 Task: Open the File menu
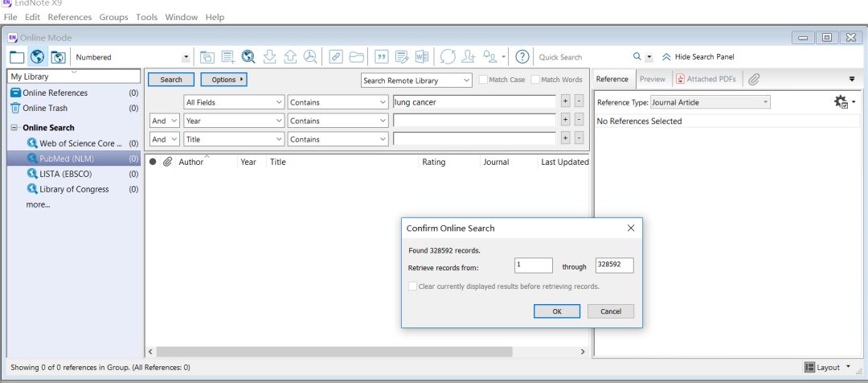10,17
